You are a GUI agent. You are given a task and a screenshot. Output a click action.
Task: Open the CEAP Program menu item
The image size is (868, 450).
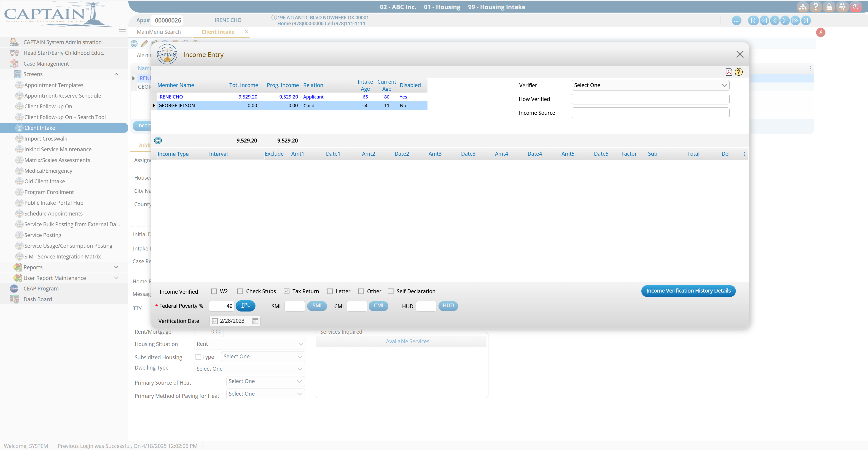click(41, 288)
